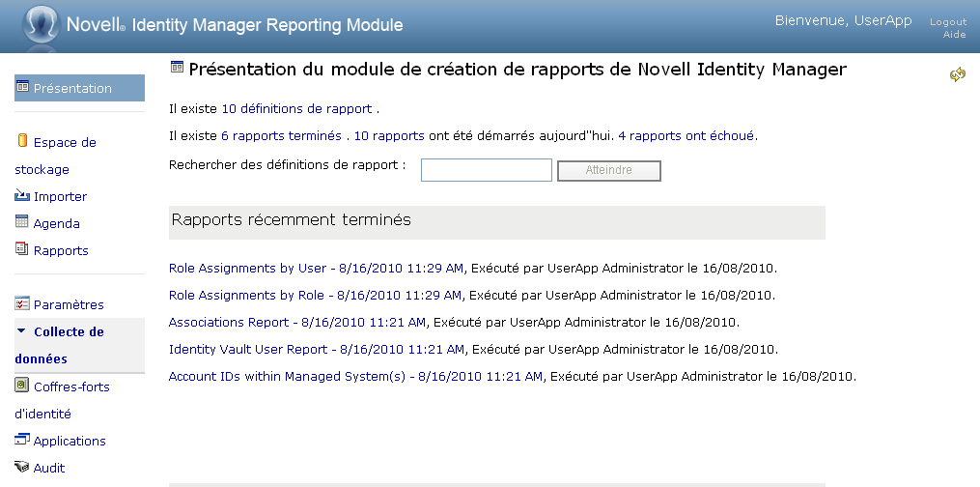This screenshot has height=487, width=980.
Task: Click the Coffres-forts d'identité vault icon
Action: click(x=22, y=385)
